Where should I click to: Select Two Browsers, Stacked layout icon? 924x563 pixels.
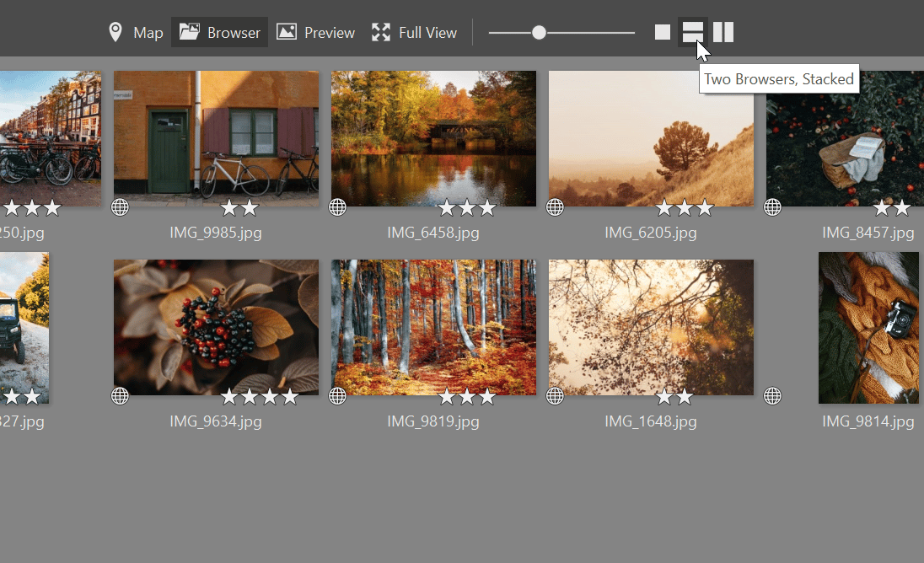(x=692, y=32)
